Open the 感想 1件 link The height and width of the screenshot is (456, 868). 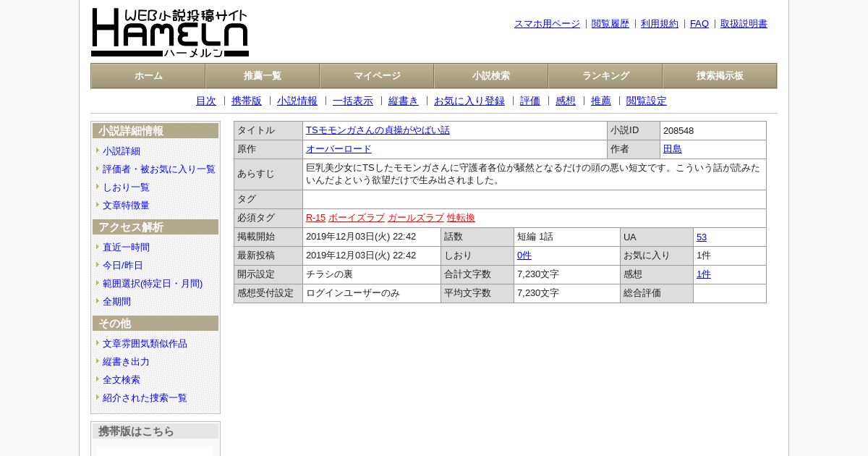(x=704, y=274)
